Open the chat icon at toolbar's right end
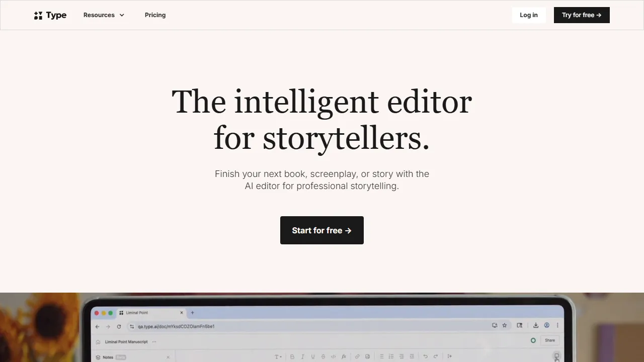This screenshot has width=644, height=362. (x=556, y=356)
